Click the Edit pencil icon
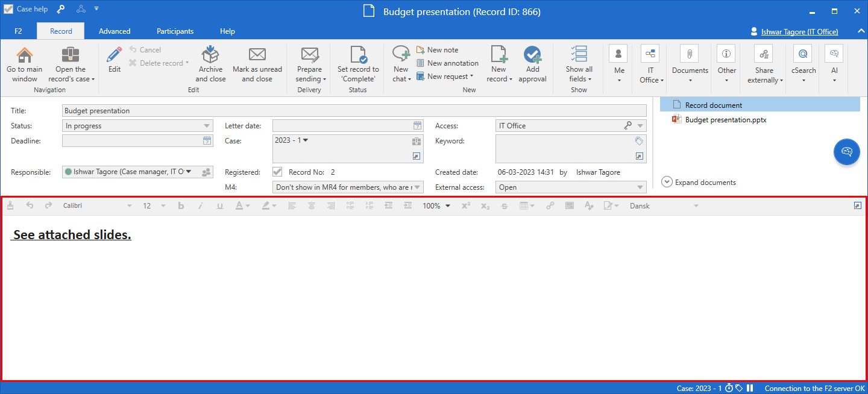This screenshot has width=868, height=394. point(114,55)
